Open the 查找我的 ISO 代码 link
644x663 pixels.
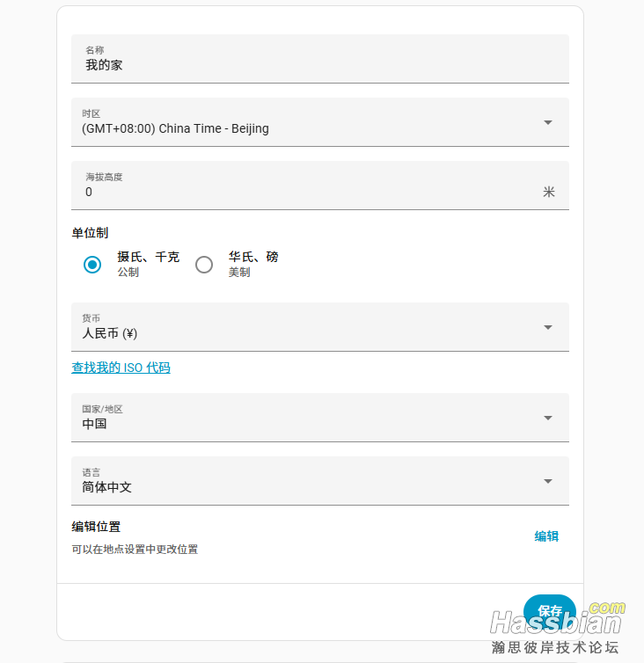(121, 368)
